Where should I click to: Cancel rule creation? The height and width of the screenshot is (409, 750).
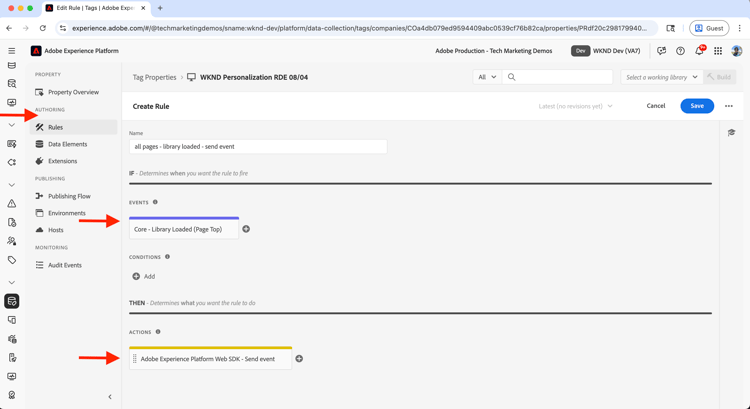tap(656, 106)
